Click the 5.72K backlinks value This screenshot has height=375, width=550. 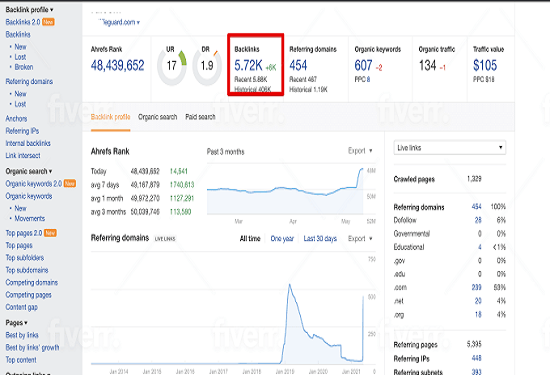point(248,65)
